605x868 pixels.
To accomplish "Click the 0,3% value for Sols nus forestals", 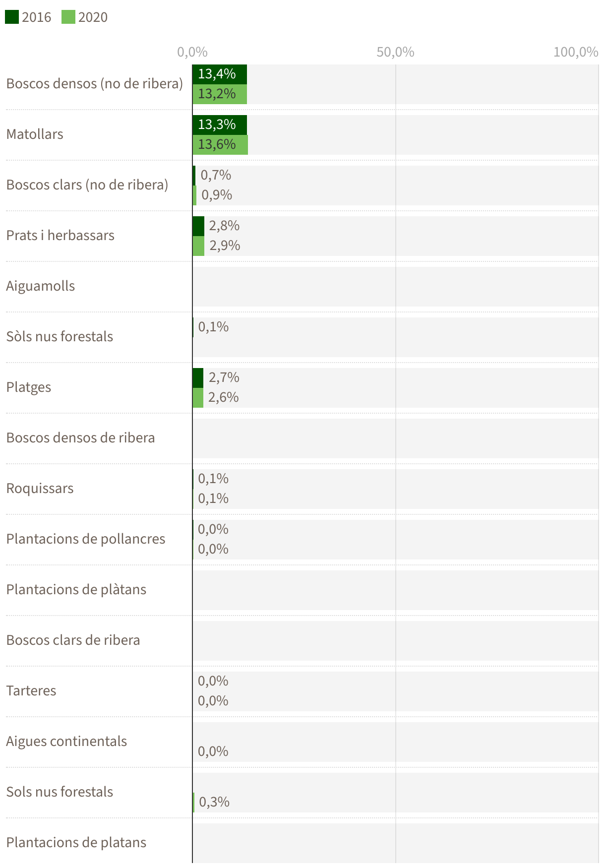I will click(x=214, y=802).
